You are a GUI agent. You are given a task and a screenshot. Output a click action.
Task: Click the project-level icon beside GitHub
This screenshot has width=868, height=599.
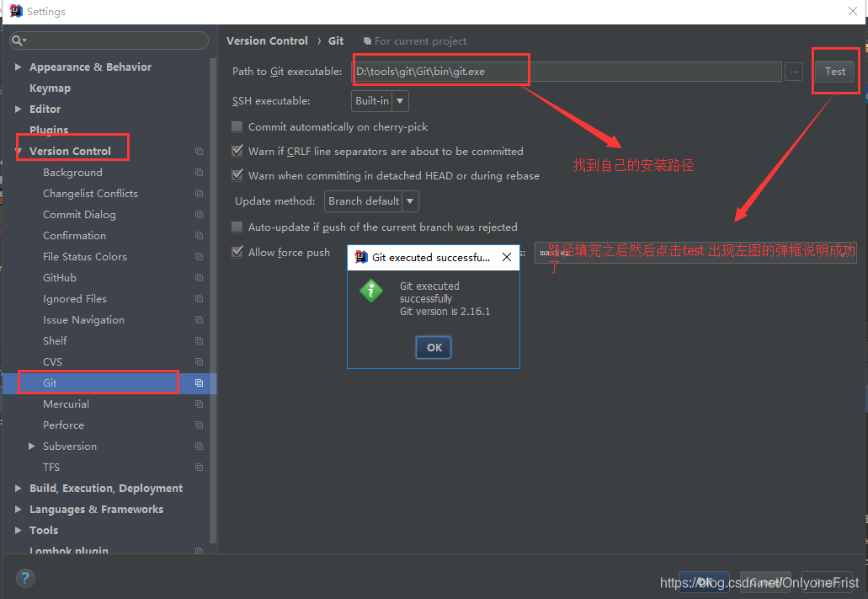[200, 278]
